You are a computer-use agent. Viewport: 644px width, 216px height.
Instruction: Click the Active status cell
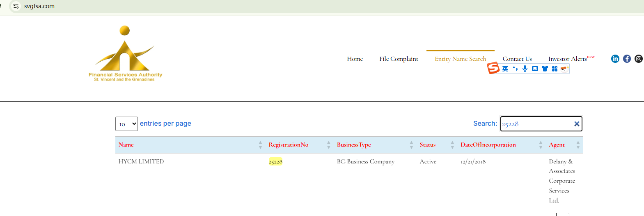click(x=428, y=161)
